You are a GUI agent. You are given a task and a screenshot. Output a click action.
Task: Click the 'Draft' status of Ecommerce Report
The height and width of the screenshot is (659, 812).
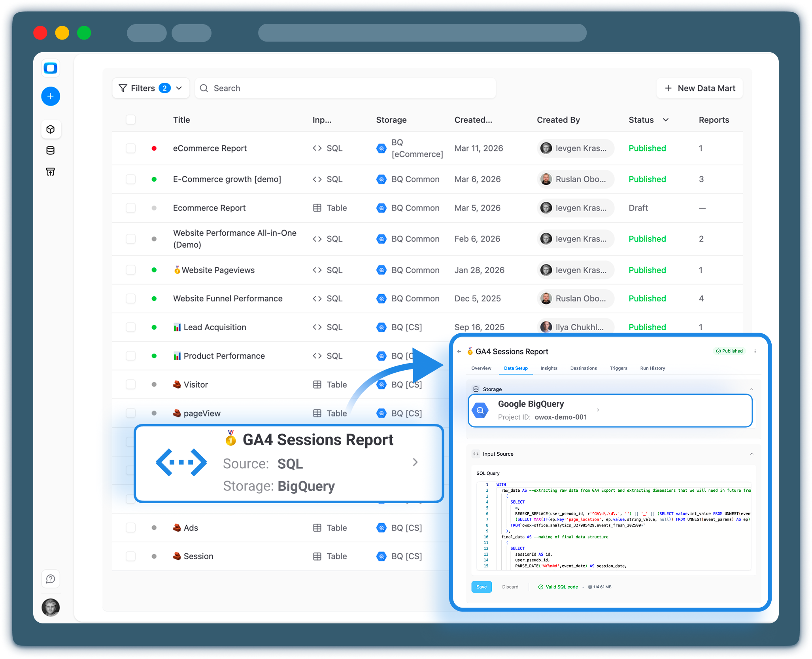pos(638,208)
